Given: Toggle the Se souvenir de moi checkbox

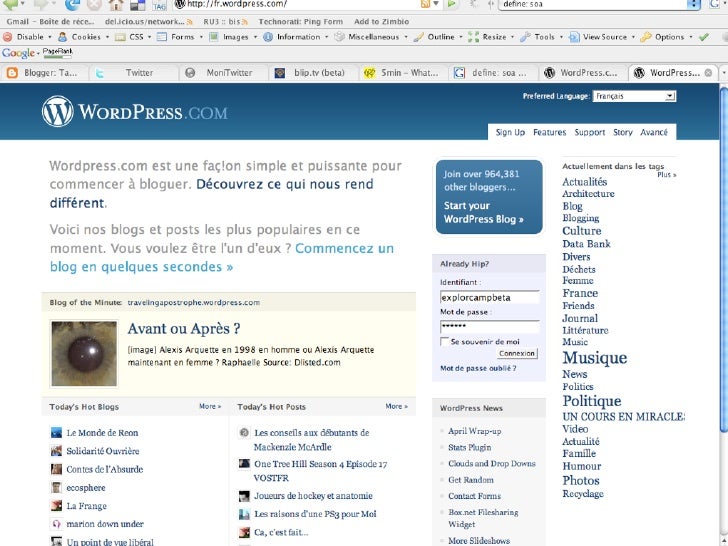Looking at the screenshot, I should tap(444, 342).
